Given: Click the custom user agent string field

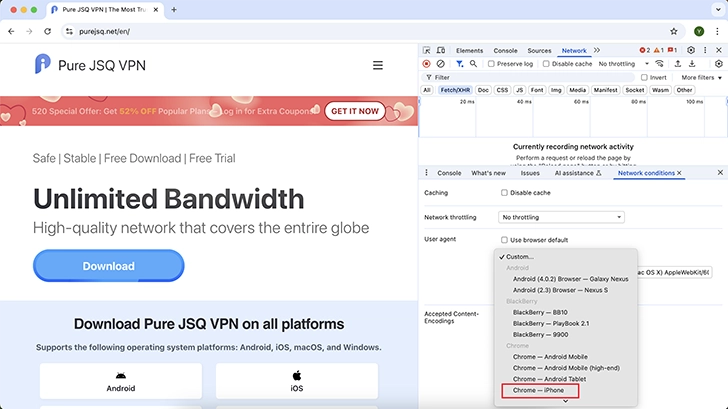Looking at the screenshot, I should pyautogui.click(x=675, y=272).
